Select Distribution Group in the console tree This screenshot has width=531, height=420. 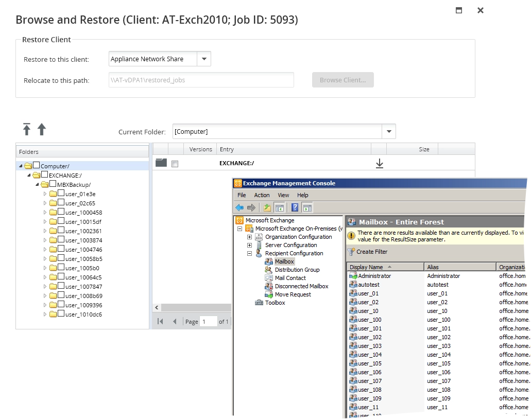pos(297,270)
